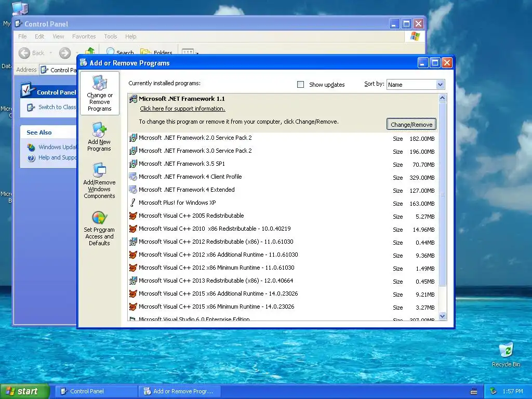Minimize the Add or Remove Programs window

(423, 63)
